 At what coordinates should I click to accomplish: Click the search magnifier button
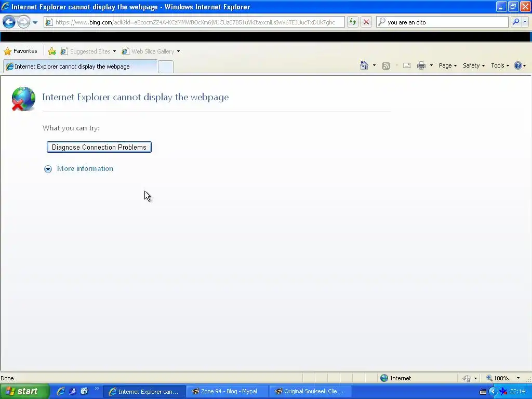coord(516,22)
